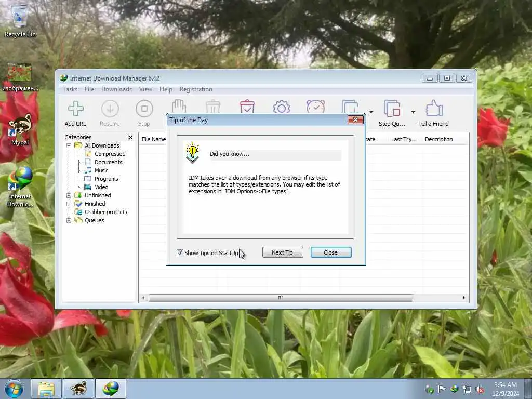The width and height of the screenshot is (532, 399).
Task: Click the Delete Completed red bin icon
Action: pos(247,106)
